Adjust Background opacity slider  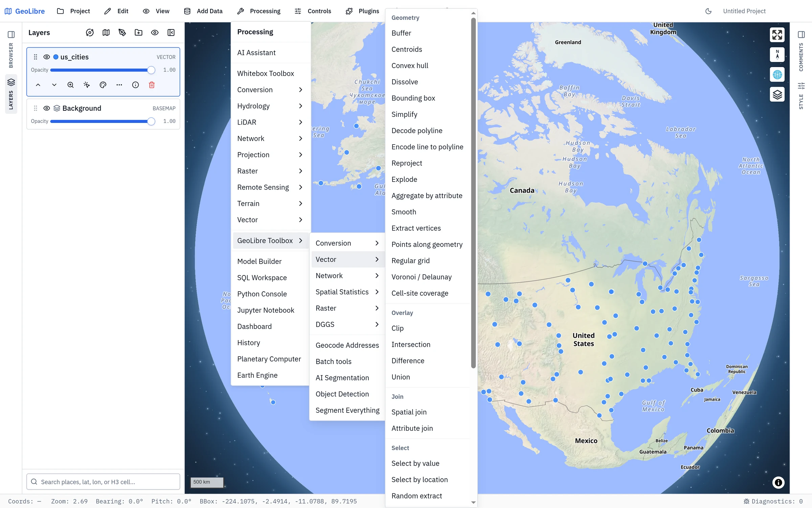(103, 121)
